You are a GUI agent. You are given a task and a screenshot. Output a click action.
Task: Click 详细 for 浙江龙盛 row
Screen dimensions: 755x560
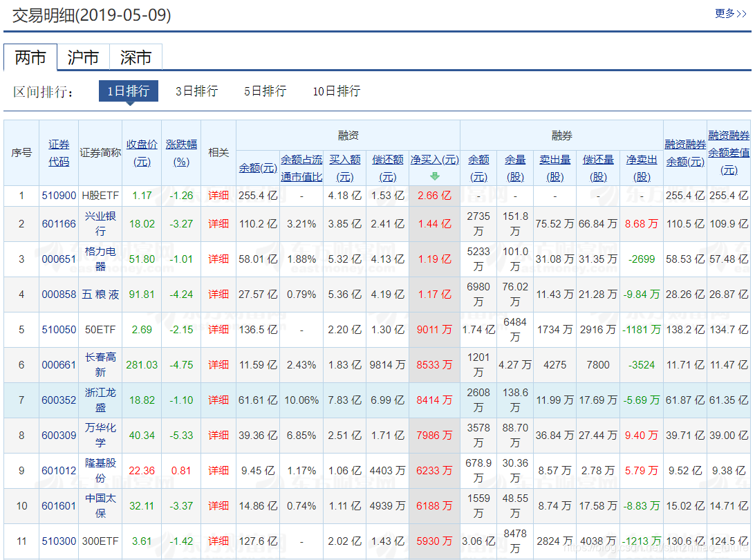pyautogui.click(x=218, y=400)
